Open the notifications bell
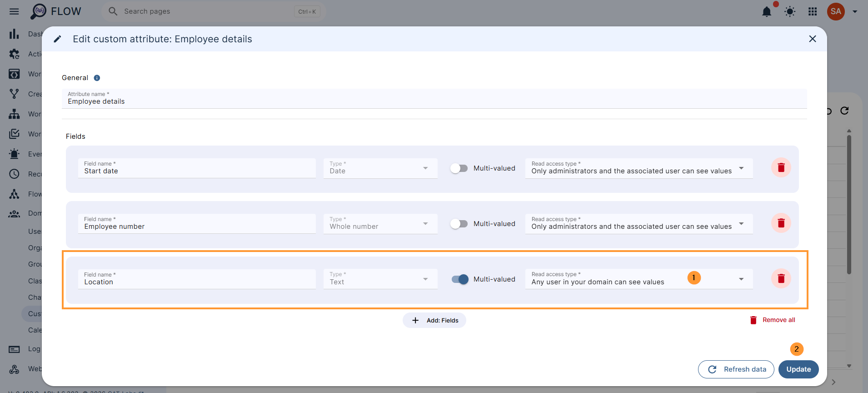868x393 pixels. point(767,12)
